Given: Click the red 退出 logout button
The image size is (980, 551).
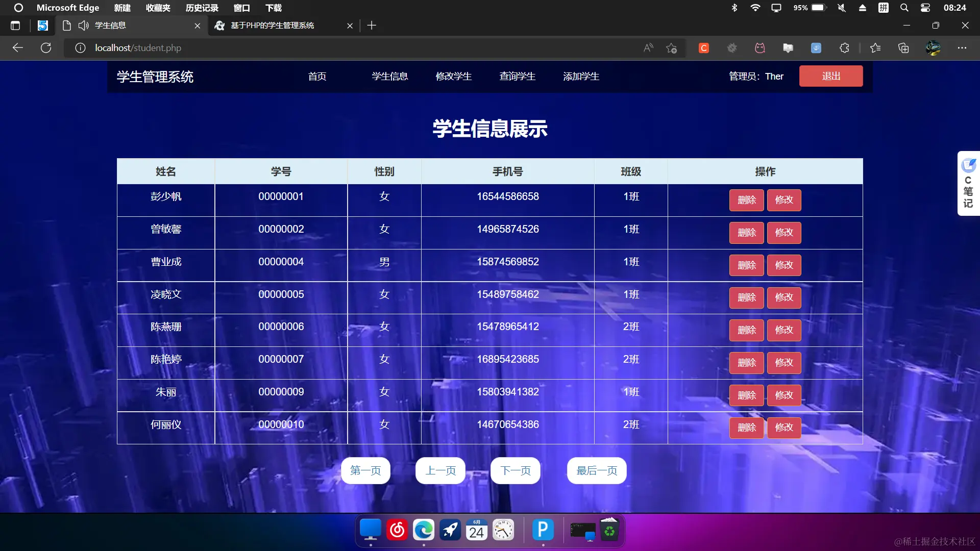Looking at the screenshot, I should (x=830, y=76).
